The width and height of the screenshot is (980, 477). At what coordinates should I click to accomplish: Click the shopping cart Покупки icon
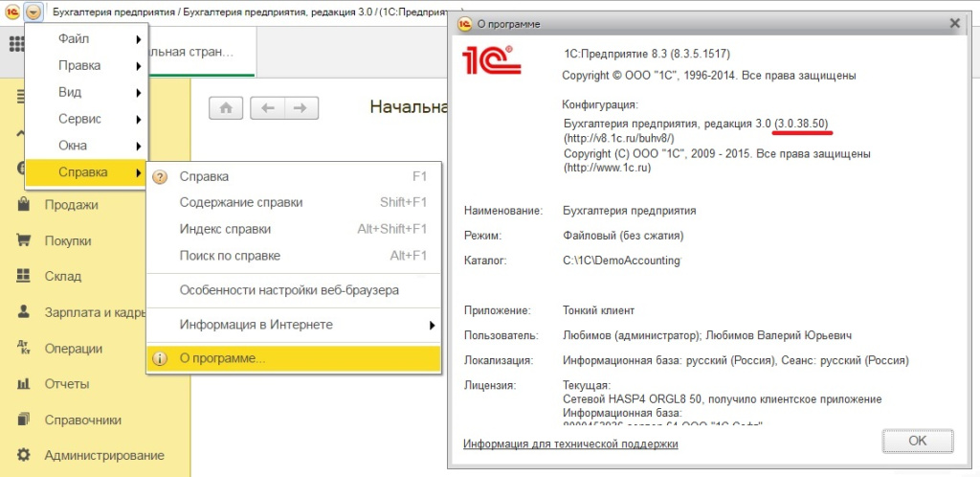(x=23, y=240)
